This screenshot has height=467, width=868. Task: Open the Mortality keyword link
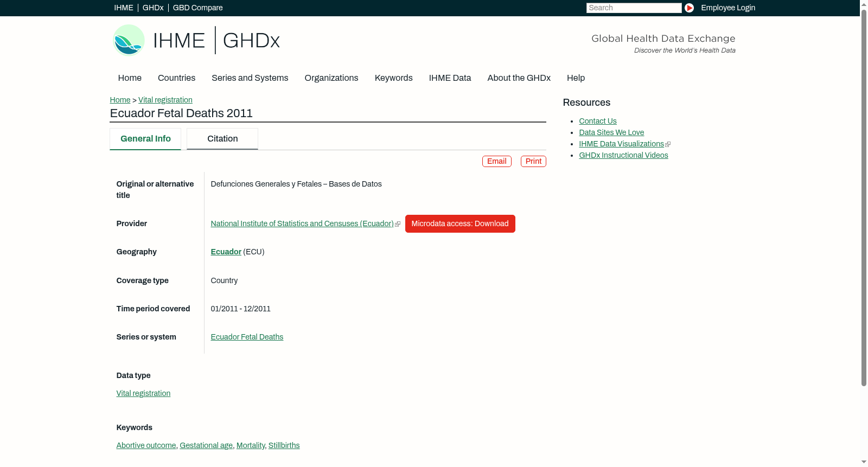point(251,445)
